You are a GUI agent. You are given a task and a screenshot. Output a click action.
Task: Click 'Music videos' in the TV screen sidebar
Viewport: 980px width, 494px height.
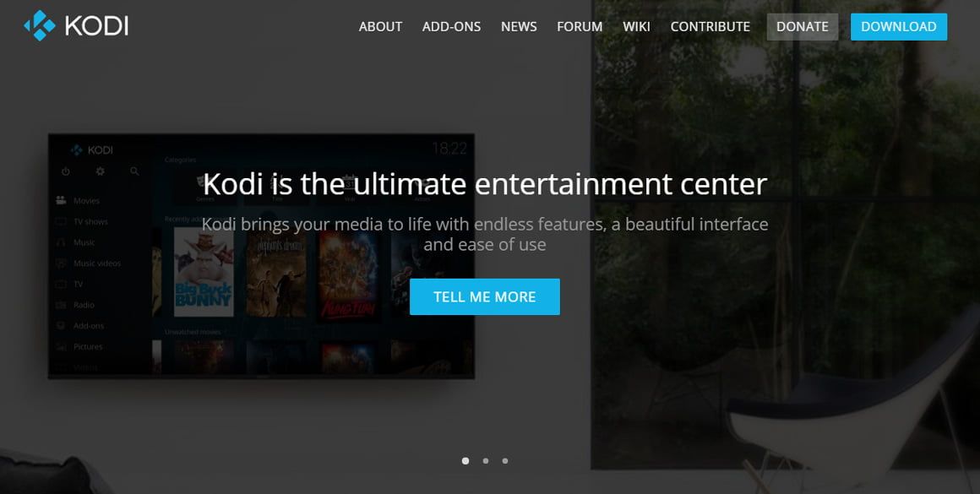97,263
